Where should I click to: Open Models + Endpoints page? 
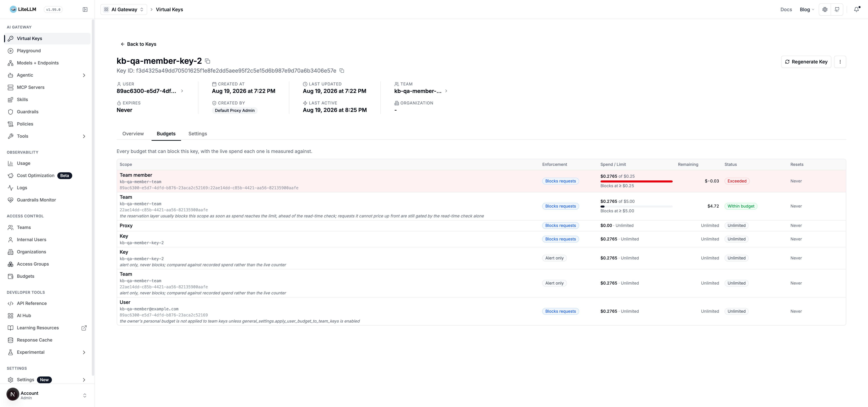click(47, 63)
